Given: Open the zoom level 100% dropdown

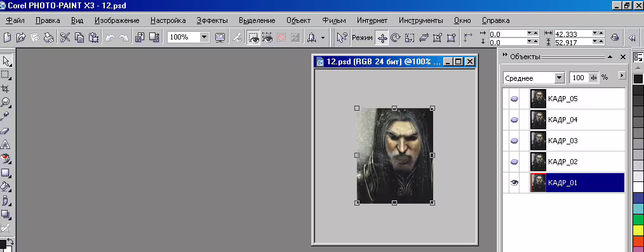Looking at the screenshot, I should pos(205,37).
